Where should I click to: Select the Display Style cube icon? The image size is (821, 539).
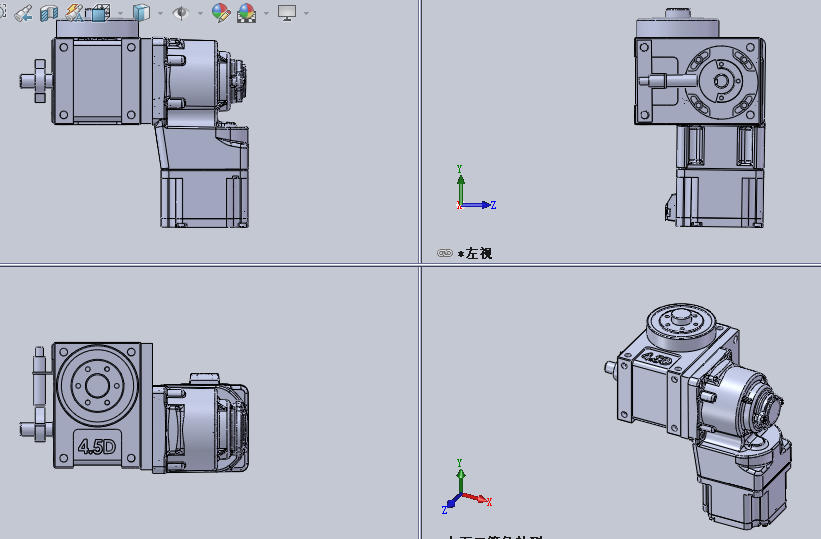coord(141,13)
